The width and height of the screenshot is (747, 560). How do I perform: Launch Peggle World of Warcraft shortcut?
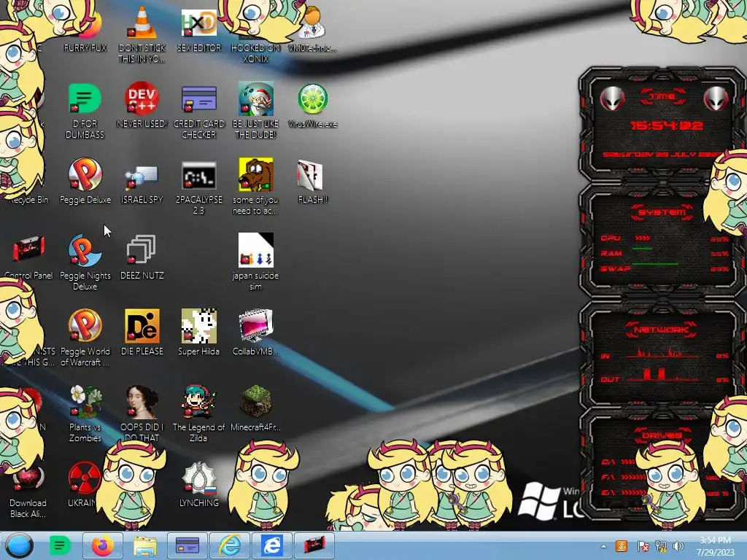(85, 326)
